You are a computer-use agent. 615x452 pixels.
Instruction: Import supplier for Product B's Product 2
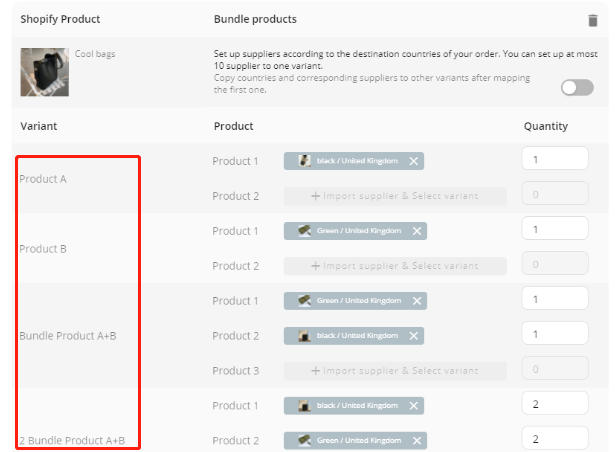point(395,266)
